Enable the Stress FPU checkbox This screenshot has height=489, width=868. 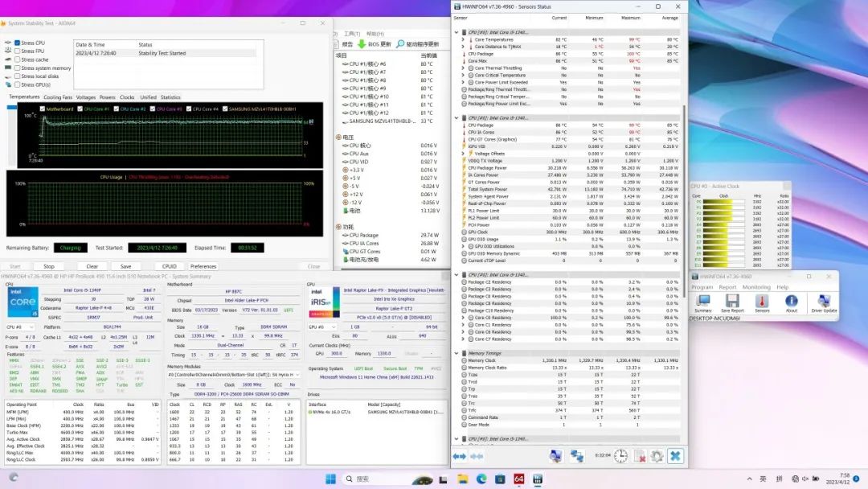pyautogui.click(x=17, y=51)
